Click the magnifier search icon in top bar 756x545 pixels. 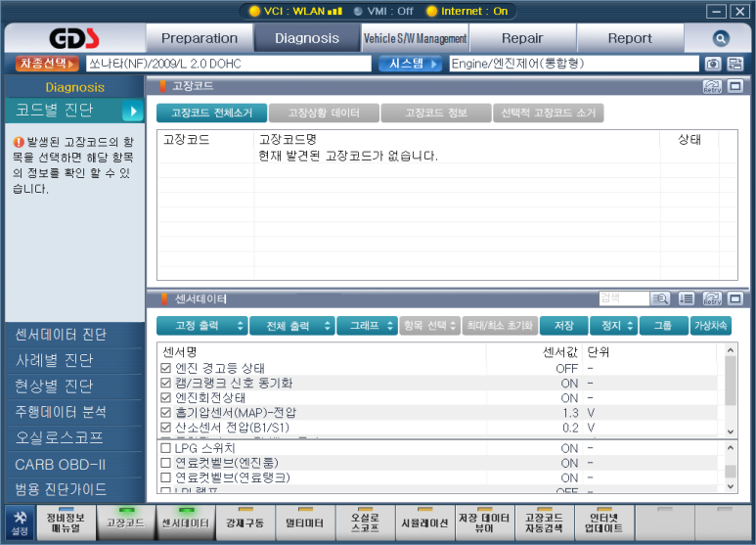[721, 38]
